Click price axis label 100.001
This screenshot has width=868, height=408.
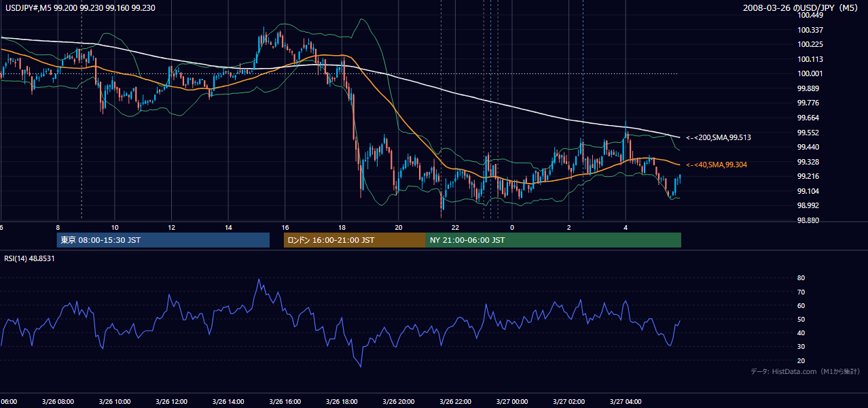click(x=811, y=73)
